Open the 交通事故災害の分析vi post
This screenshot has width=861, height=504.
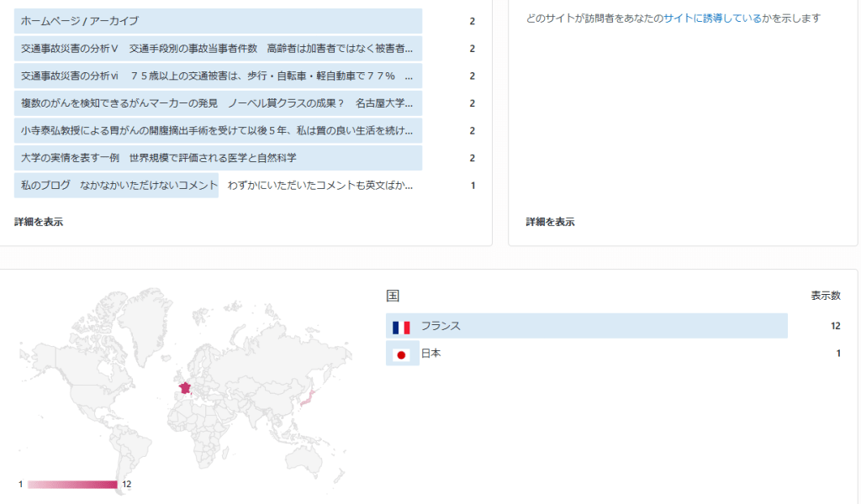coord(217,76)
